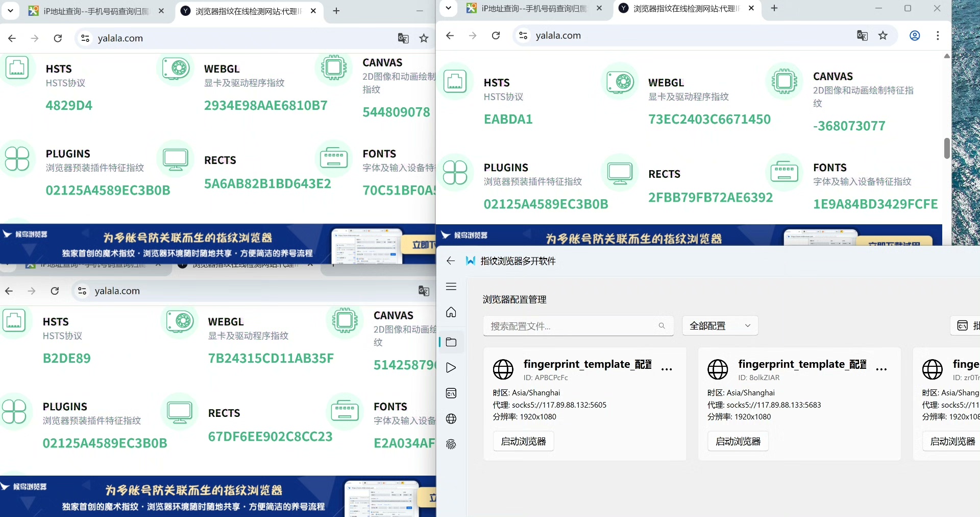This screenshot has width=980, height=517.
Task: Open more options for profile ID APBCPcFc
Action: [x=667, y=369]
